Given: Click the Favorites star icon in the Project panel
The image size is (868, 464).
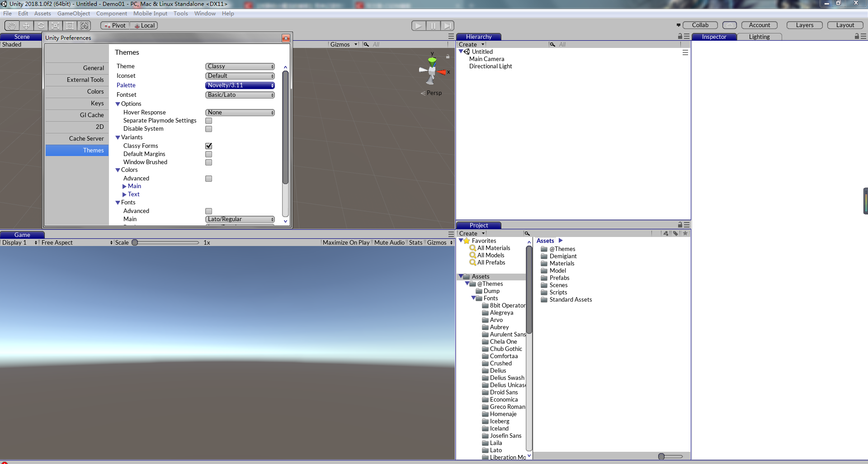Looking at the screenshot, I should point(685,233).
